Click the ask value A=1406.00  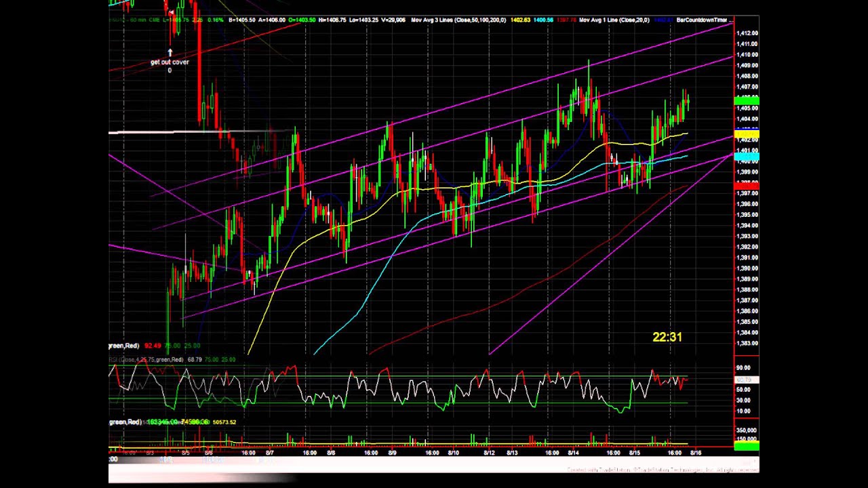tap(272, 20)
